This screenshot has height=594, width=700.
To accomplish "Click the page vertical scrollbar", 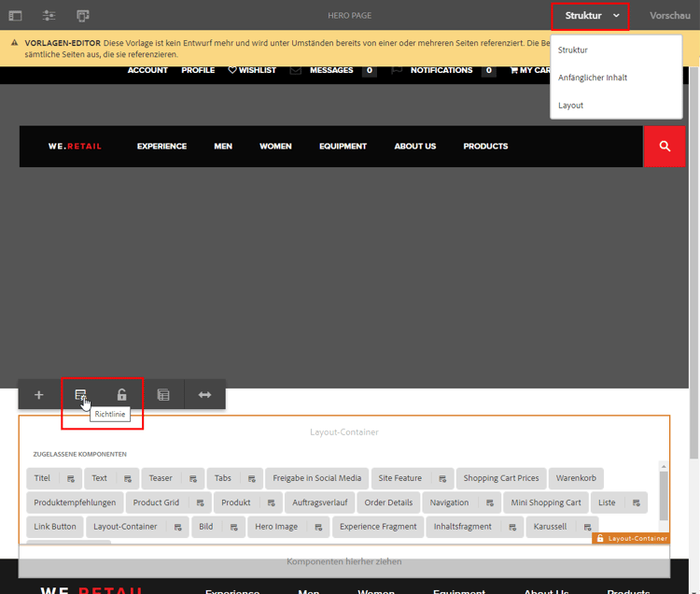I will click(x=693, y=263).
